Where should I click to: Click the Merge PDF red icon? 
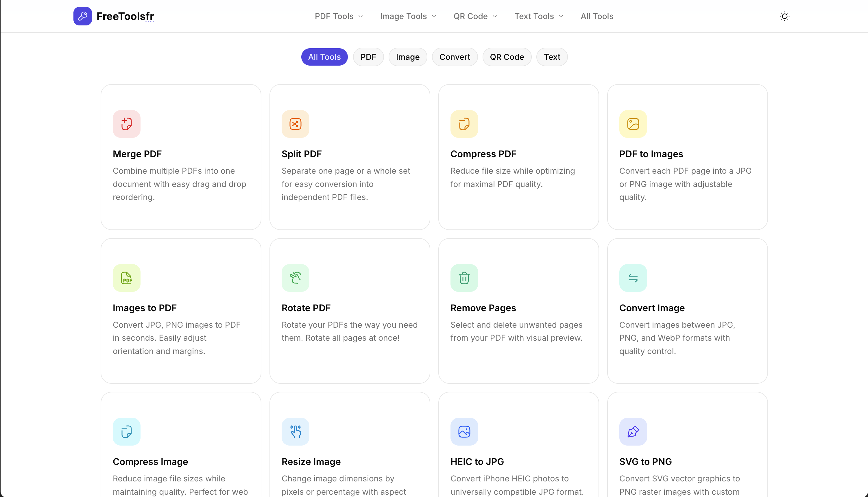click(126, 124)
